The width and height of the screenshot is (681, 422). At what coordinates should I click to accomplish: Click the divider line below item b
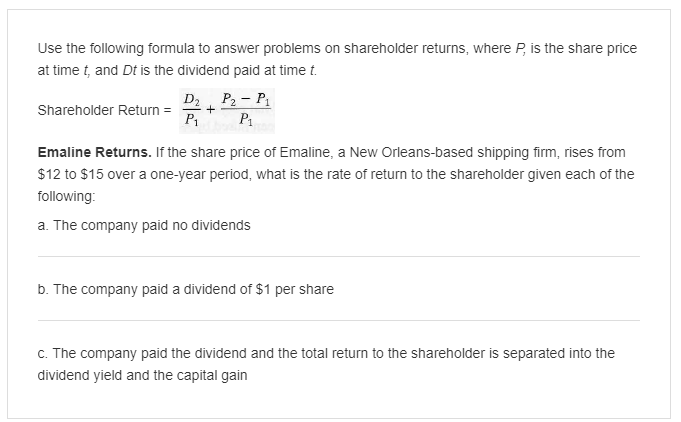click(x=338, y=321)
